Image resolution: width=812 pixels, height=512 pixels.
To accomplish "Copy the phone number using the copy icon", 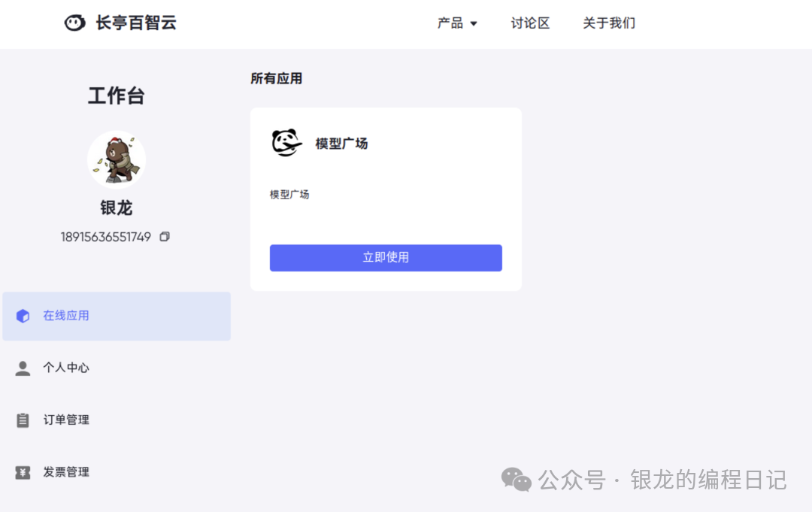I will [165, 236].
